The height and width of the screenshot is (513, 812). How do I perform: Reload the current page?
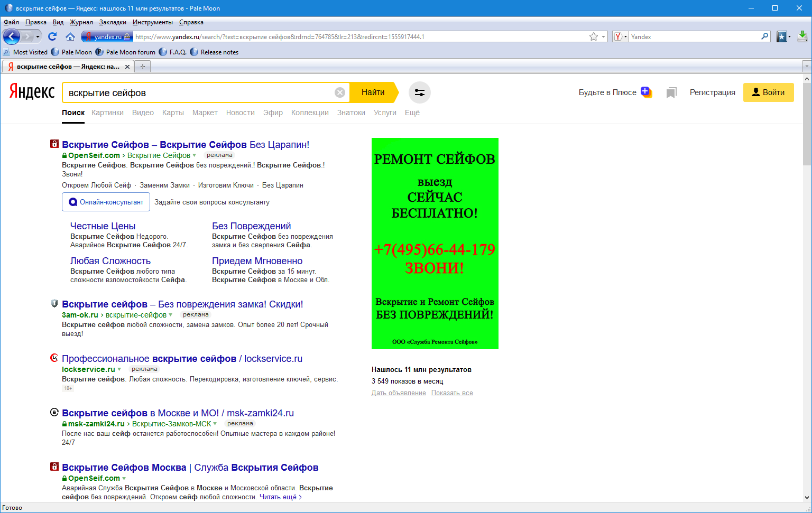[x=52, y=36]
